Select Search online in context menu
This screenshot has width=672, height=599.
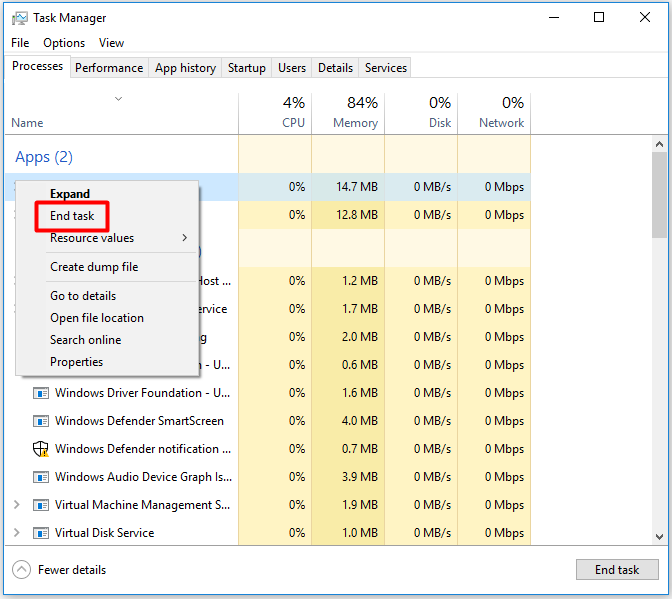[107, 340]
